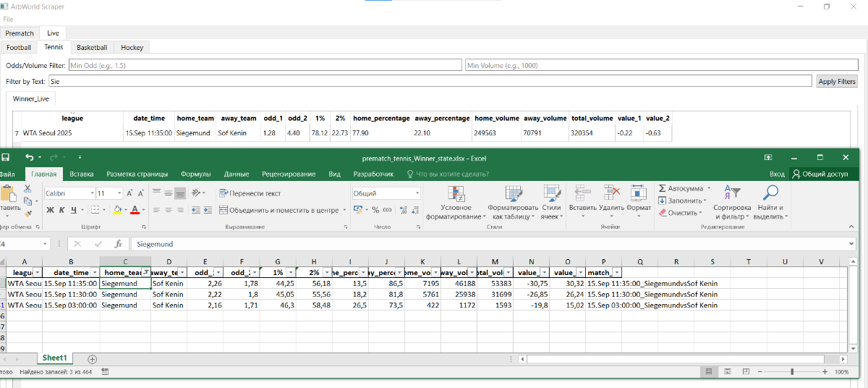Click the Excel Save icon

pyautogui.click(x=5, y=157)
